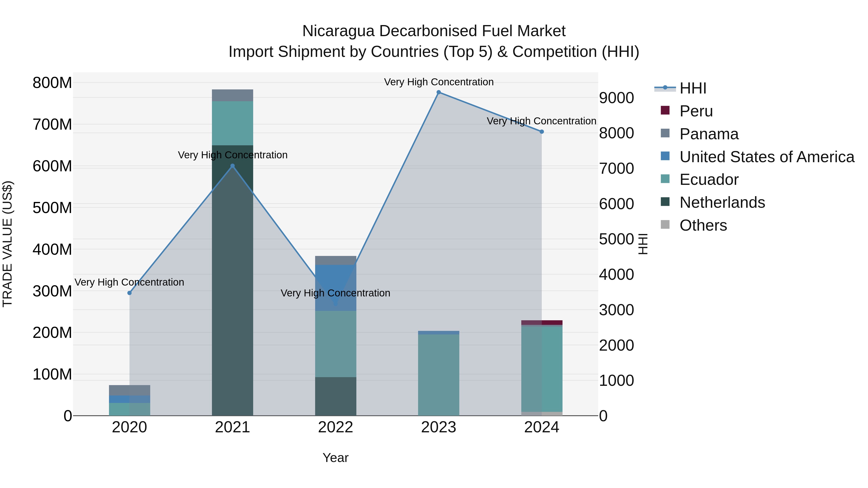Click Very High Concentration label near 2020
This screenshot has height=488, width=868.
pos(129,282)
